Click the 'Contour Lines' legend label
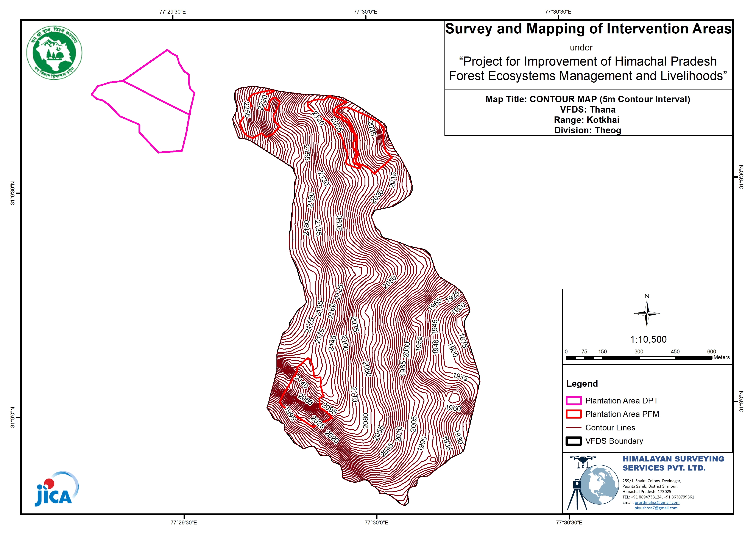The width and height of the screenshot is (756, 535). click(610, 428)
